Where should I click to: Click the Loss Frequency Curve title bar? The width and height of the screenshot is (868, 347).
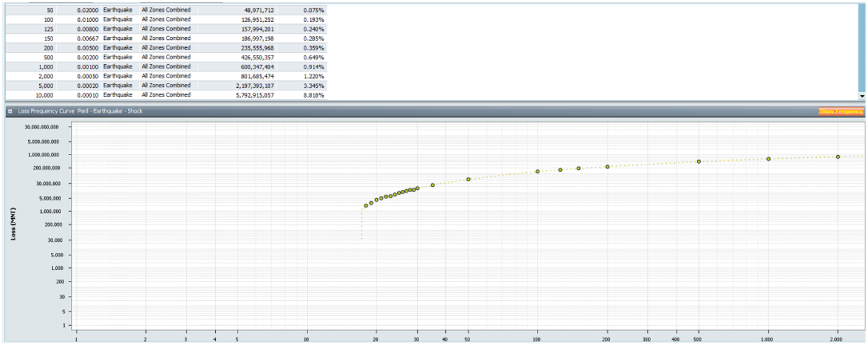point(374,112)
